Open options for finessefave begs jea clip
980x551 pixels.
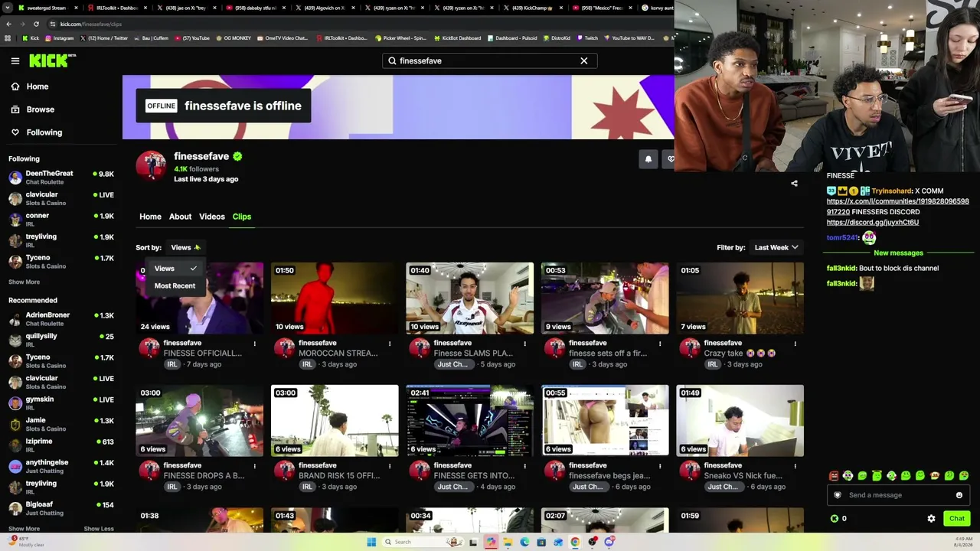point(660,466)
